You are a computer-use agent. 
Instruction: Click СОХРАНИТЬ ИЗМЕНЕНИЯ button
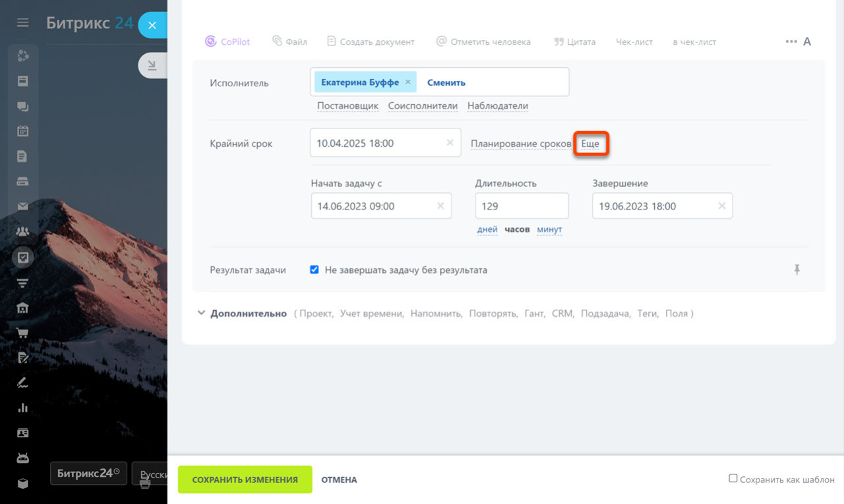245,480
